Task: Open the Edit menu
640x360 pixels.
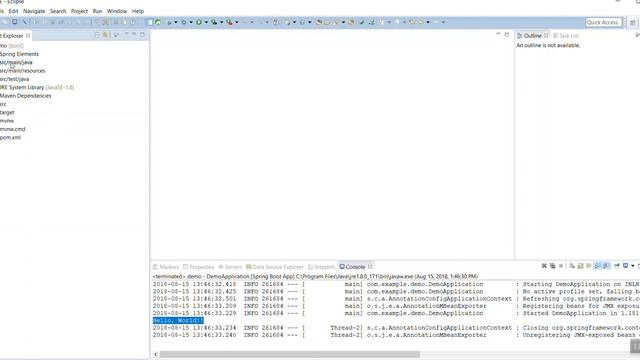Action: 13,11
